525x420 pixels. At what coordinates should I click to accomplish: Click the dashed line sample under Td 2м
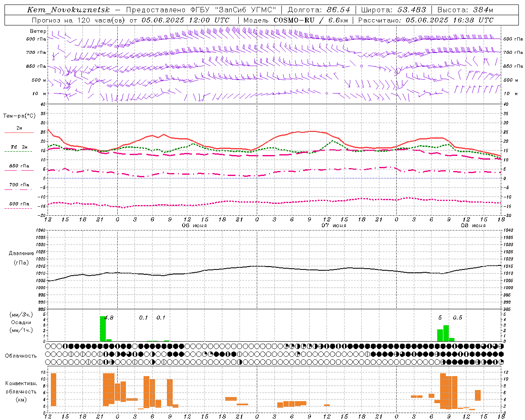(18, 152)
